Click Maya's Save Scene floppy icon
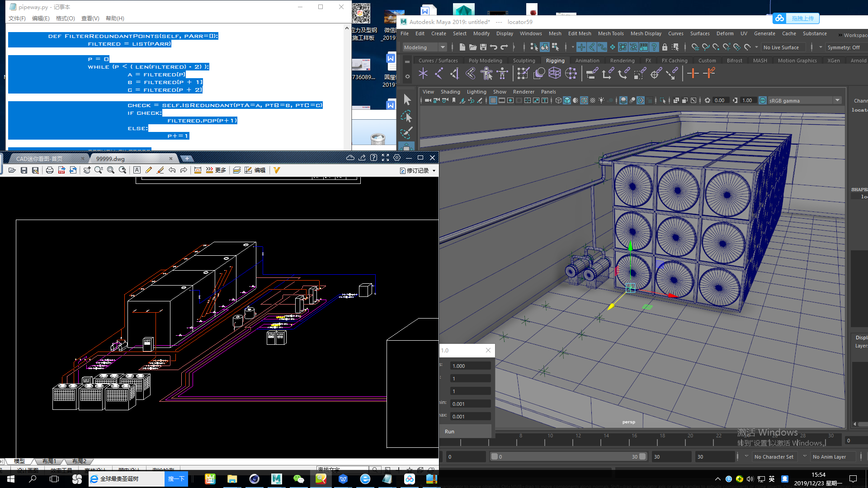This screenshot has width=868, height=488. point(483,47)
